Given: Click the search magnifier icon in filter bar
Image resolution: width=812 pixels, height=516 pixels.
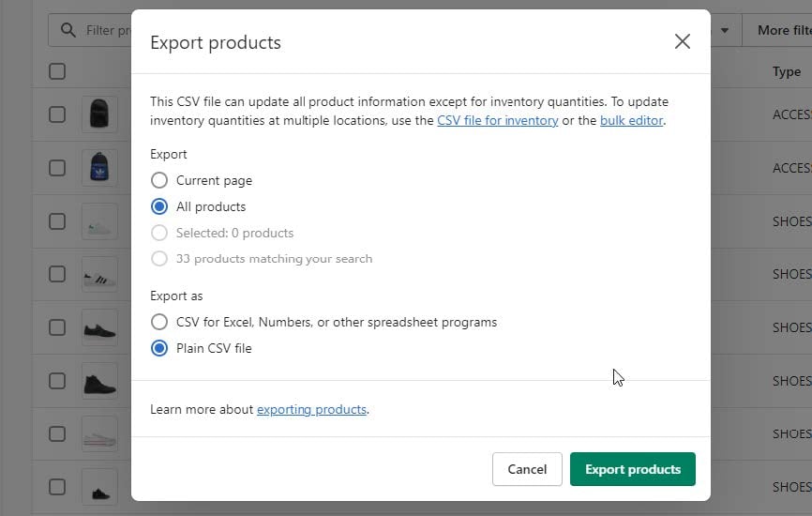Looking at the screenshot, I should pos(68,30).
